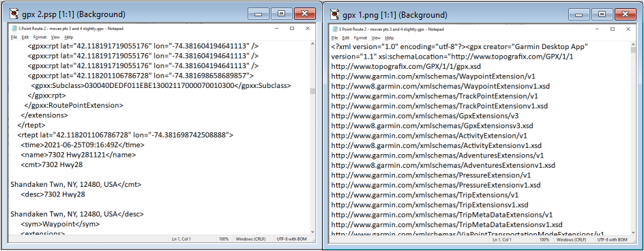The height and width of the screenshot is (251, 644).
Task: Click 'UTF-8 with BOM' status in gpx 2.psp window
Action: tap(292, 239)
